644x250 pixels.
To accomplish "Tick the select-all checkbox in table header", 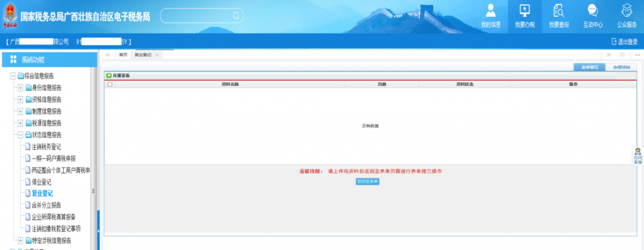I will [x=109, y=84].
